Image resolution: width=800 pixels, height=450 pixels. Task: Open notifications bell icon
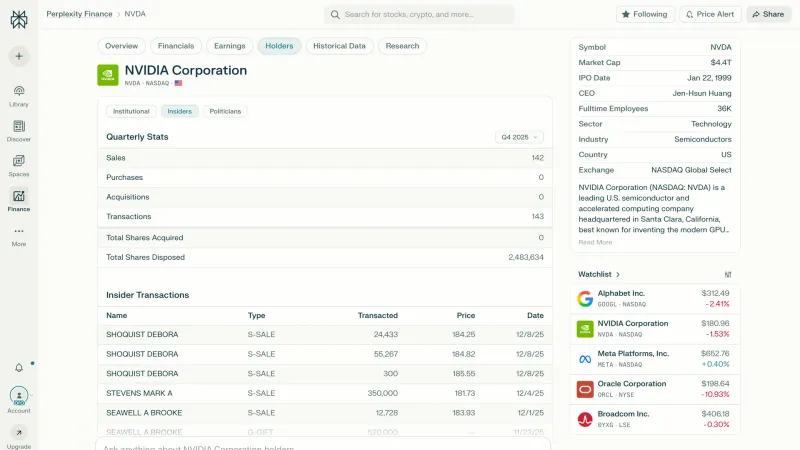[19, 367]
